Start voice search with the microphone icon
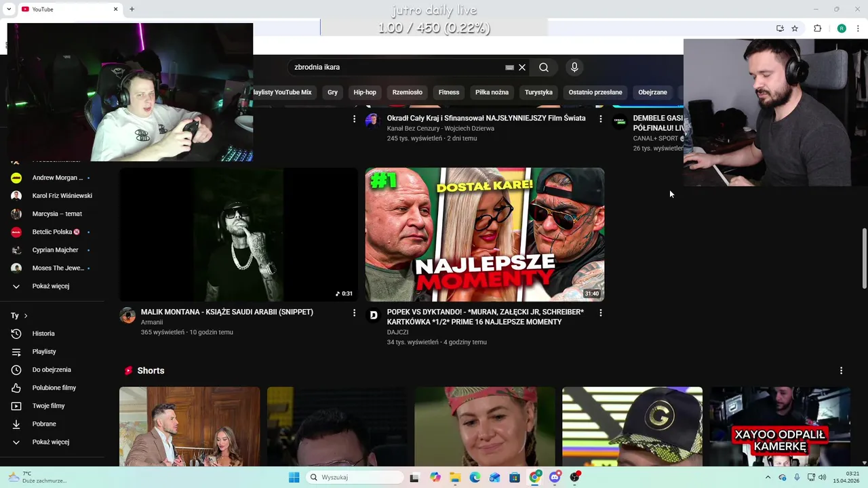 pyautogui.click(x=574, y=67)
